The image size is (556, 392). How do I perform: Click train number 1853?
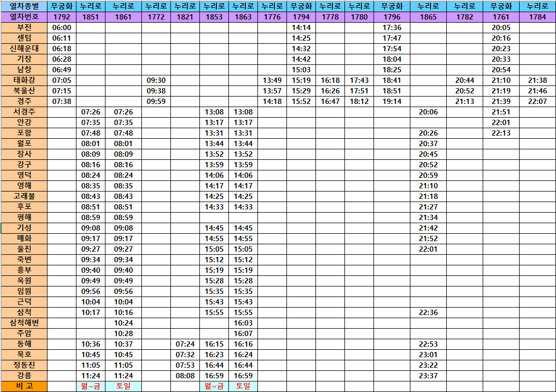coord(214,17)
